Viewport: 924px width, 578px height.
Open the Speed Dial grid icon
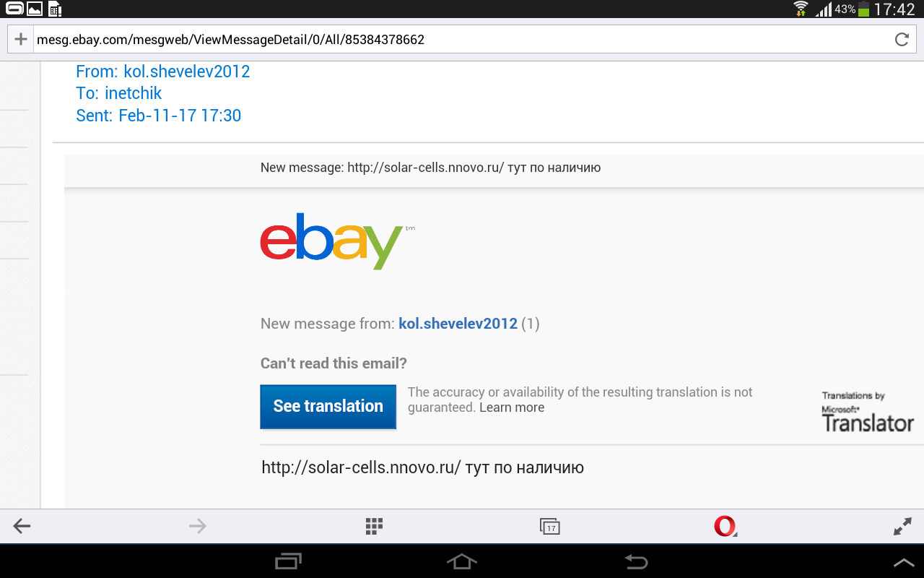click(x=373, y=526)
